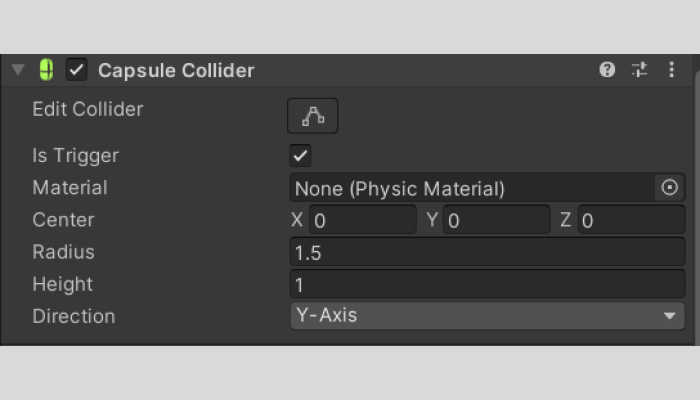The height and width of the screenshot is (400, 700).
Task: Uncheck the Is Trigger checkbox
Action: (300, 156)
